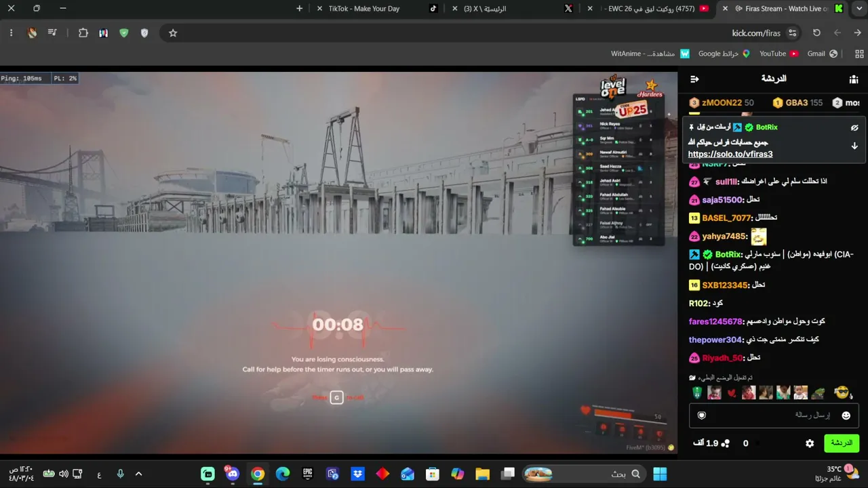Open the media control toolbar button
Viewport: 868px width, 488px height.
(52, 33)
